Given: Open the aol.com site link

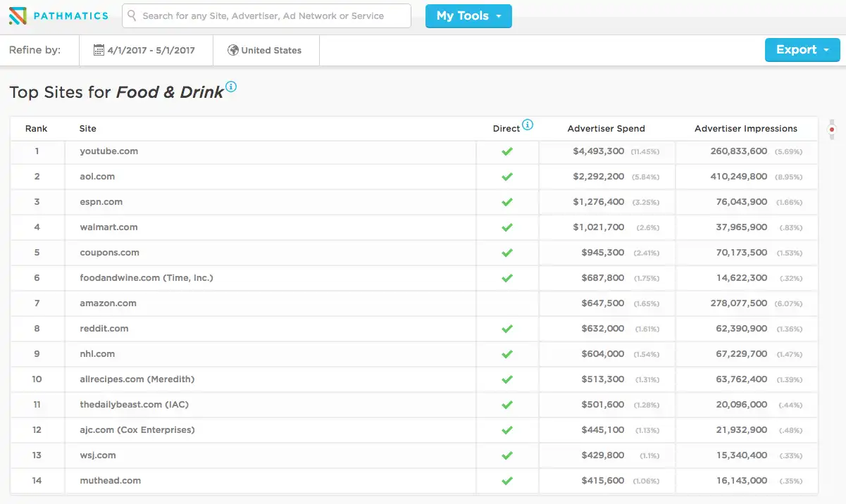Looking at the screenshot, I should 97,177.
